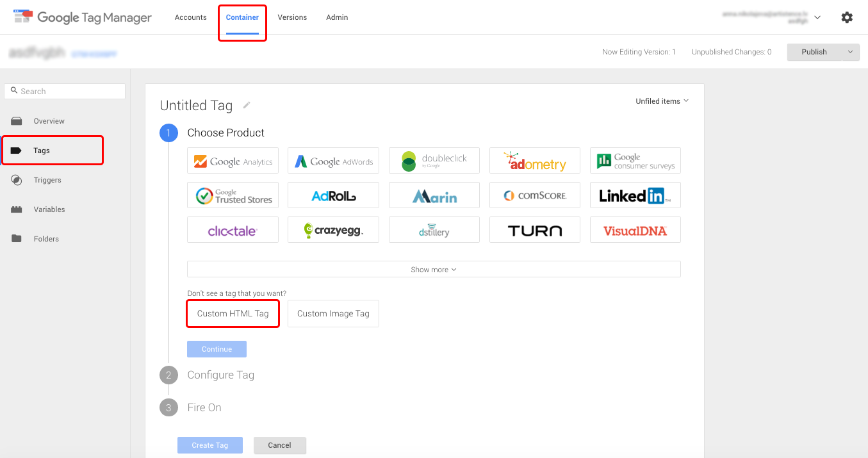Click the Choose Product step heading

tap(226, 133)
